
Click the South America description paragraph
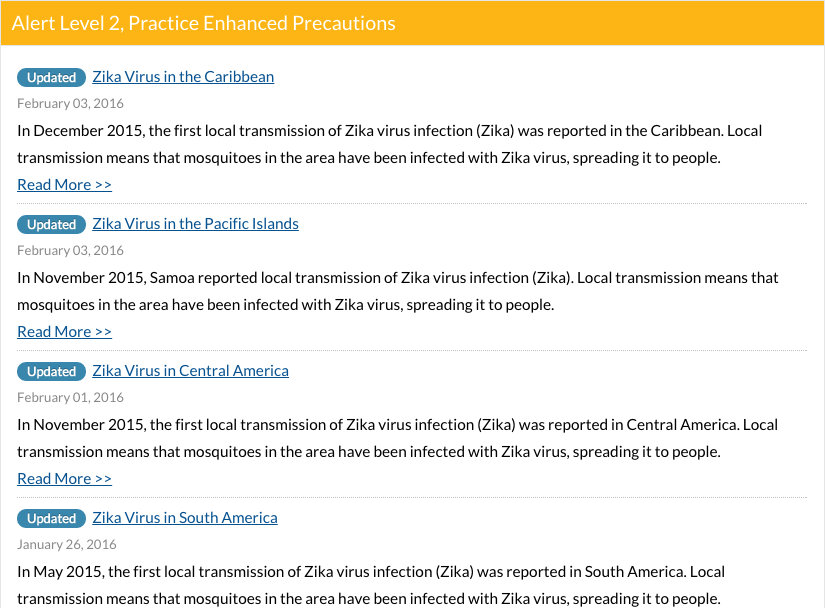[371, 585]
